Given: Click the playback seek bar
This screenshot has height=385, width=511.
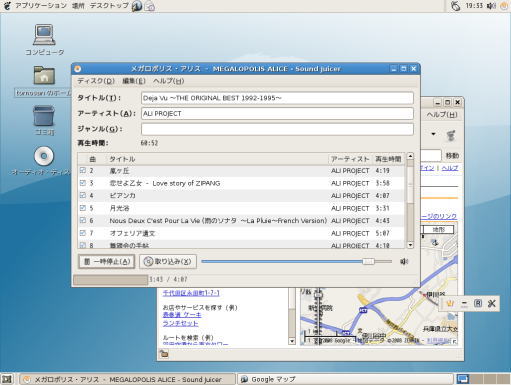Looking at the screenshot, I should (296, 262).
